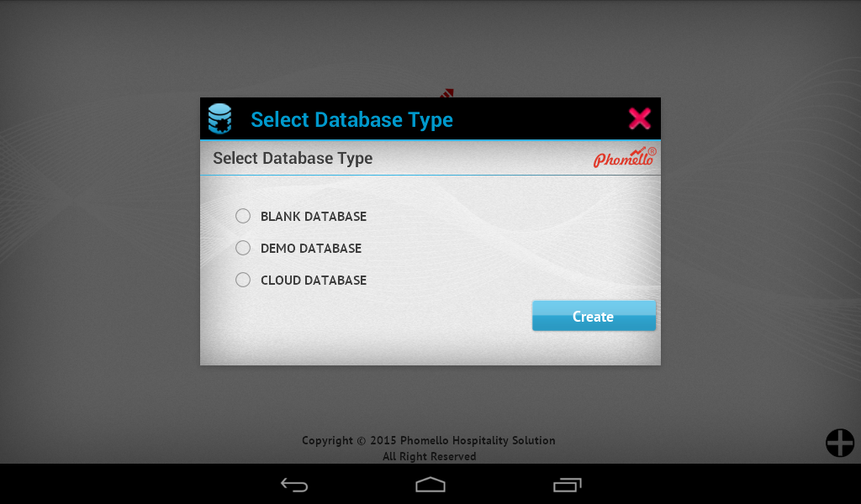The height and width of the screenshot is (504, 861).
Task: Click the DEMO DATABASE label text
Action: click(x=311, y=248)
